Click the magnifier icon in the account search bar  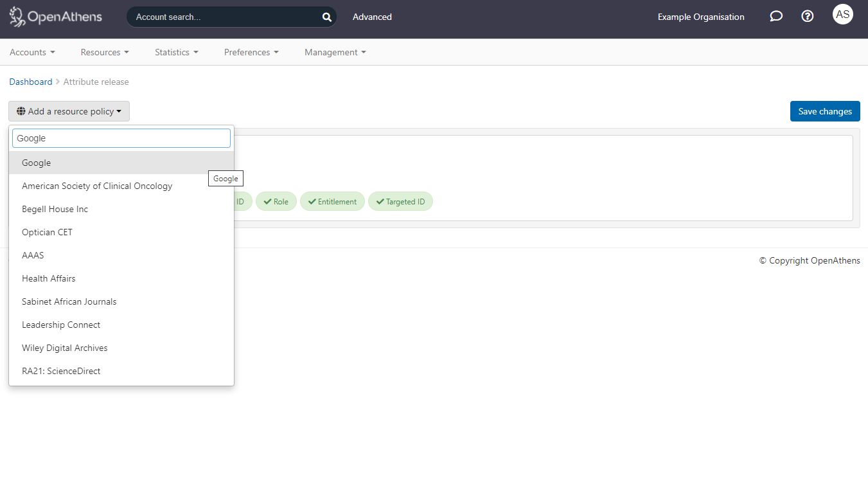(326, 17)
